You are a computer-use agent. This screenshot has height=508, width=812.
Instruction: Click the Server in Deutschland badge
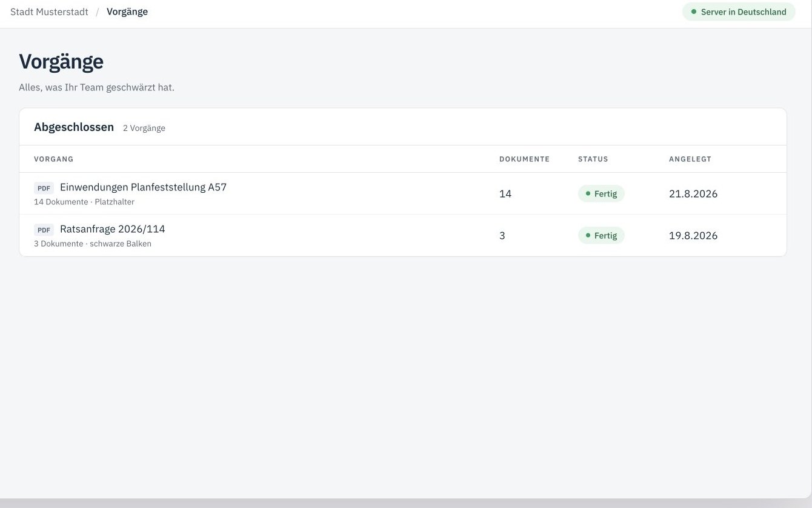pyautogui.click(x=739, y=12)
